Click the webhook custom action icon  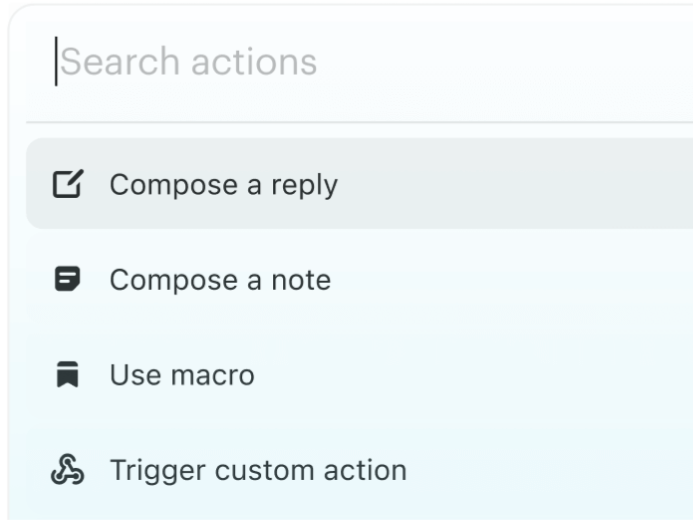coord(67,470)
